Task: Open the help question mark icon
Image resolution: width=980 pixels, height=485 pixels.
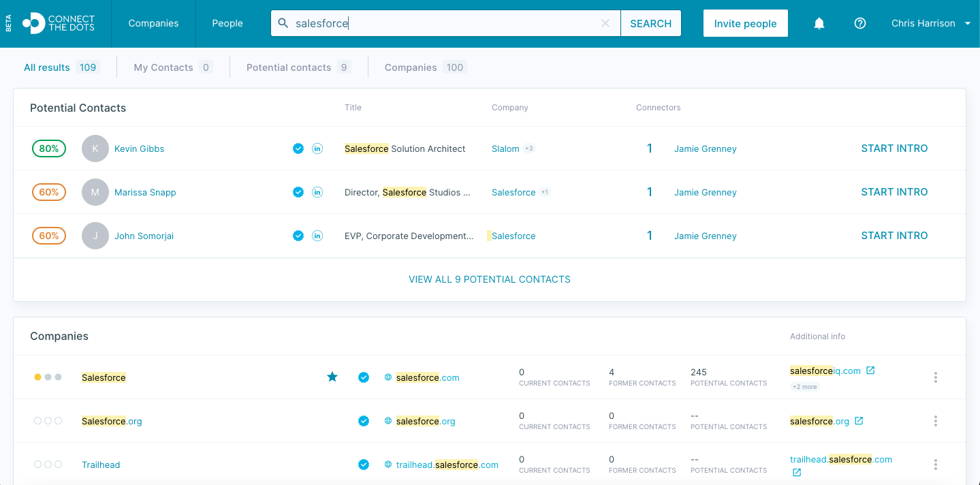Action: coord(860,23)
